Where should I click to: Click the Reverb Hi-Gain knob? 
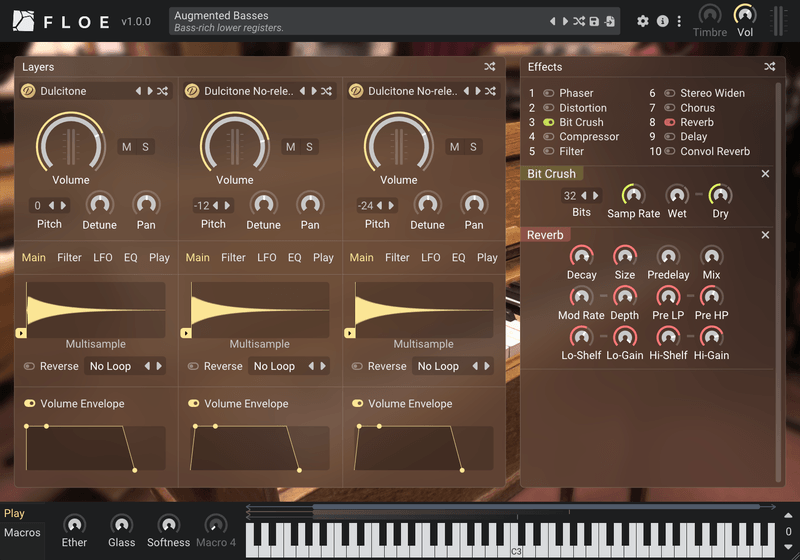tap(712, 337)
